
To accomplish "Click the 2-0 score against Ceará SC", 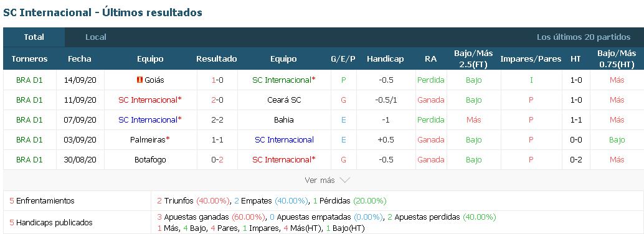I will pyautogui.click(x=217, y=100).
